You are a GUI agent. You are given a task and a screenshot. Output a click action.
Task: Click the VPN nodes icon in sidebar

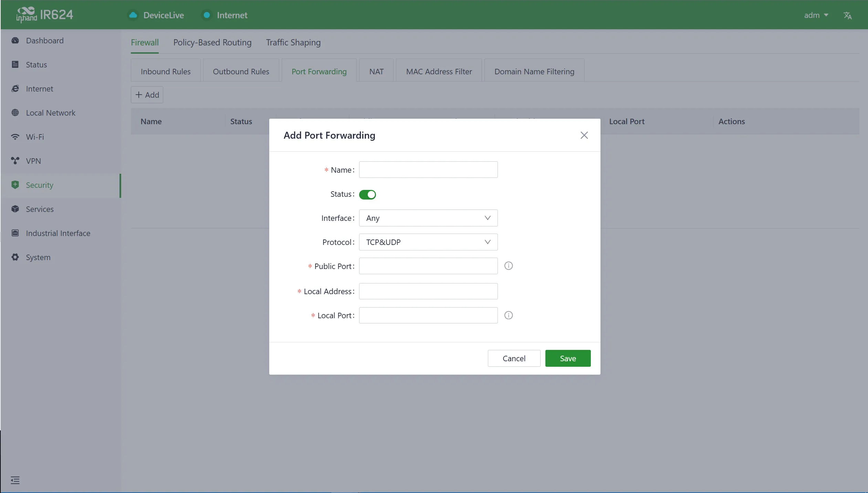(15, 161)
